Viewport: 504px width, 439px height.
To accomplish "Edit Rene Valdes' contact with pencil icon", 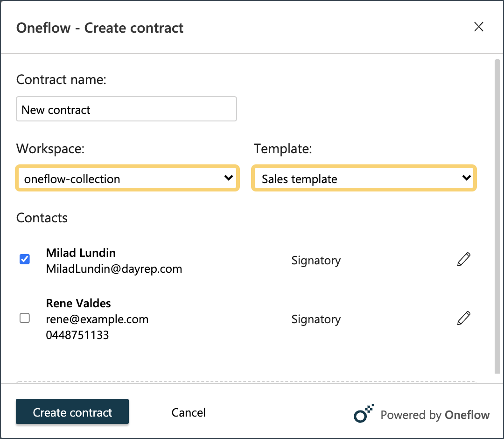I will point(463,318).
